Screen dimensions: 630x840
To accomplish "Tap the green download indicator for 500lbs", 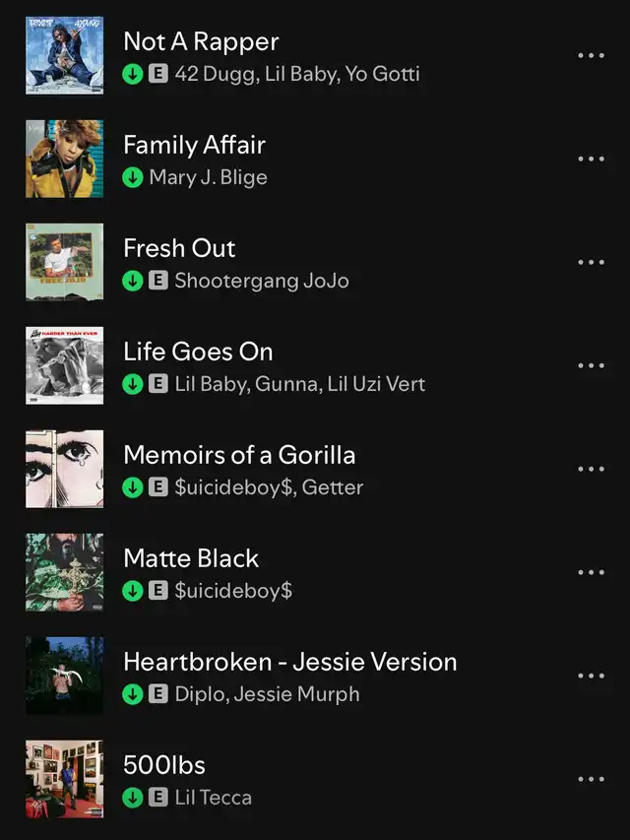I will tap(133, 798).
